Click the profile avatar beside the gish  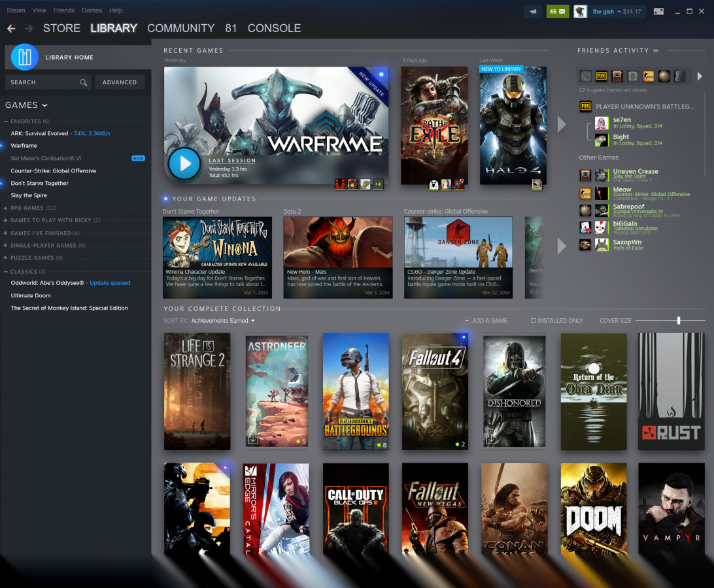580,11
